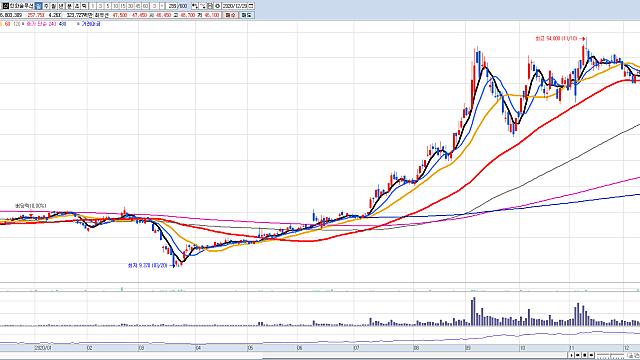This screenshot has width=640, height=360.
Task: Select the daily (일) chart period
Action: 38,6
